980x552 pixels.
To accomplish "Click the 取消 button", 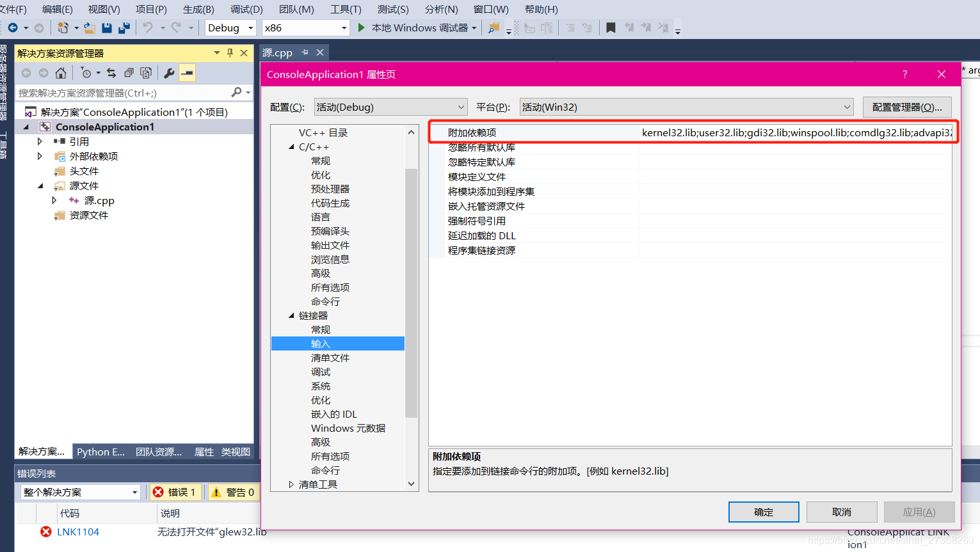I will (842, 512).
